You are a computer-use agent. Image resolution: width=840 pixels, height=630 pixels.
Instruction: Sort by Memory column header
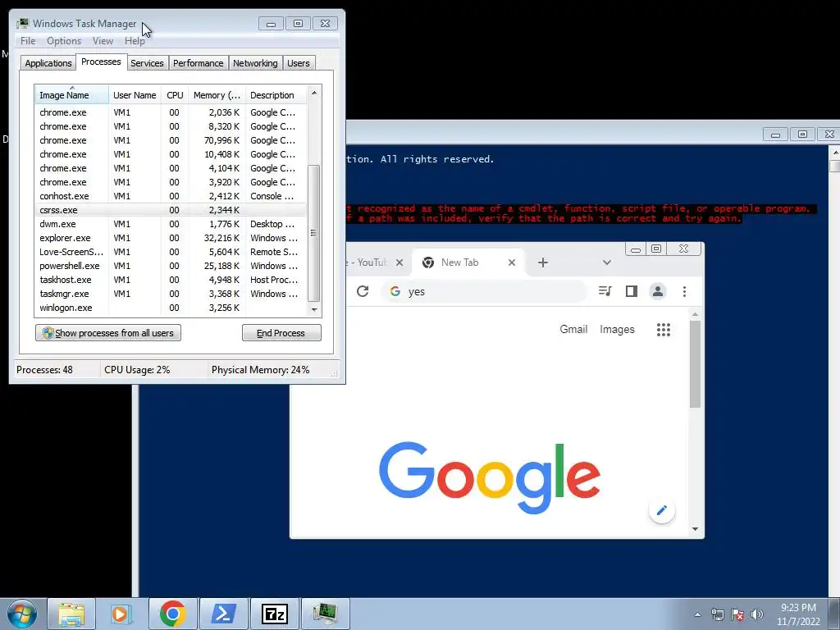(217, 95)
